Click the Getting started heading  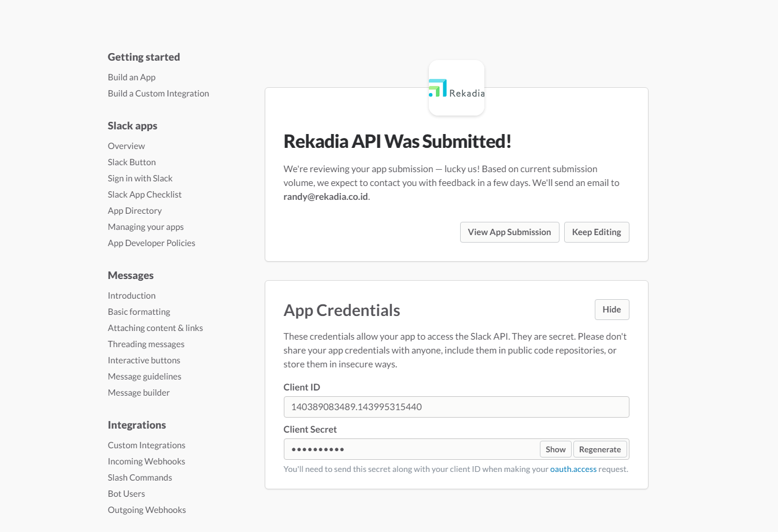point(144,57)
